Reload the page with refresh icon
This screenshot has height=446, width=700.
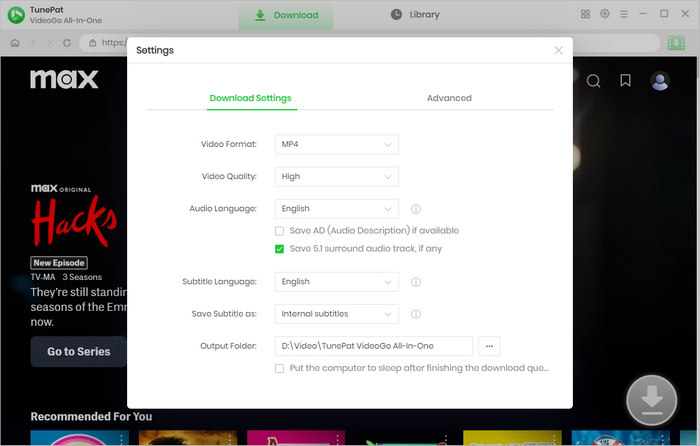67,43
